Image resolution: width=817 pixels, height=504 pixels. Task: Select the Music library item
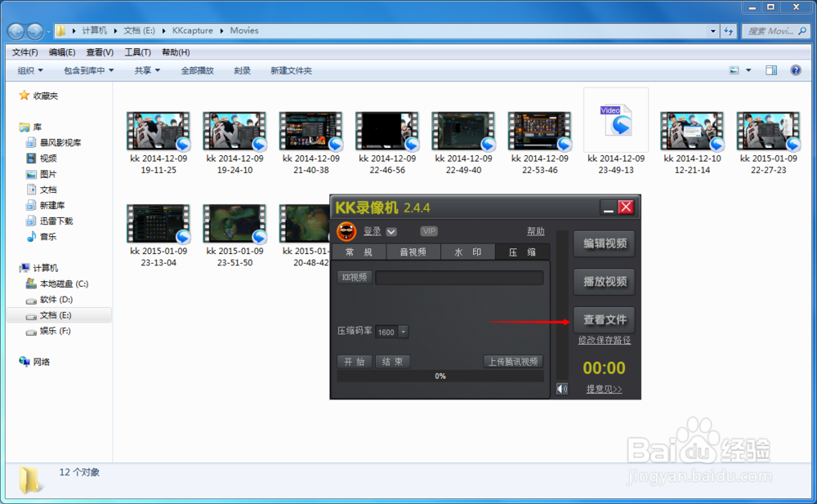[x=41, y=237]
